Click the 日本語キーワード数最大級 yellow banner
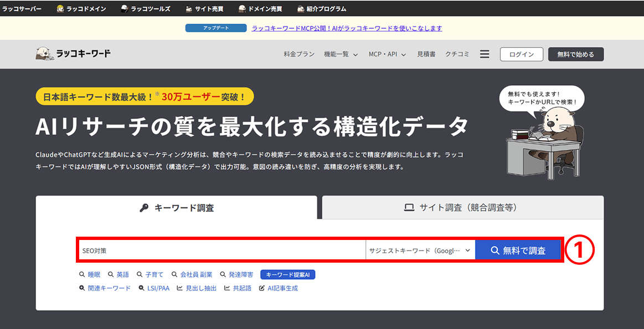The image size is (644, 329). 145,97
